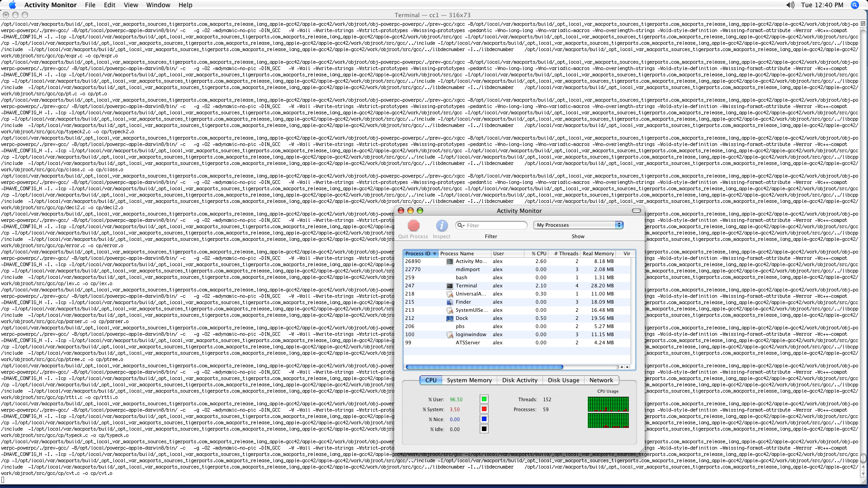Click the Filter search field
The width and height of the screenshot is (868, 488).
pos(491,225)
